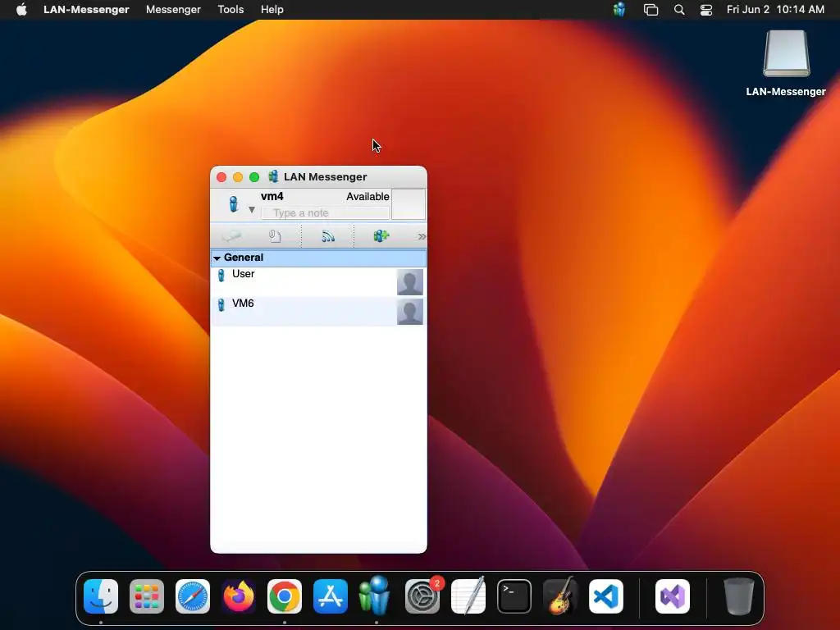This screenshot has height=630, width=840.
Task: Click the User contact's avatar picture
Action: [x=410, y=282]
